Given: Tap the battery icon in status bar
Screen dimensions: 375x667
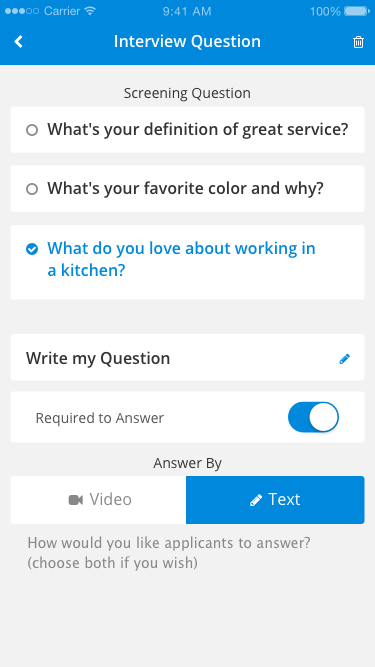Looking at the screenshot, I should tap(358, 11).
